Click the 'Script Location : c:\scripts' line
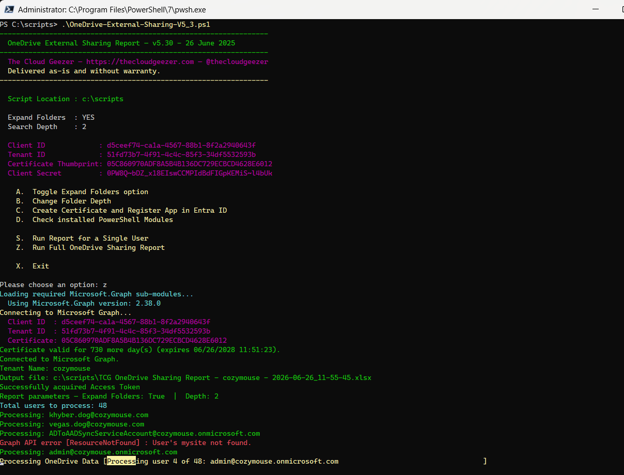 (x=65, y=99)
